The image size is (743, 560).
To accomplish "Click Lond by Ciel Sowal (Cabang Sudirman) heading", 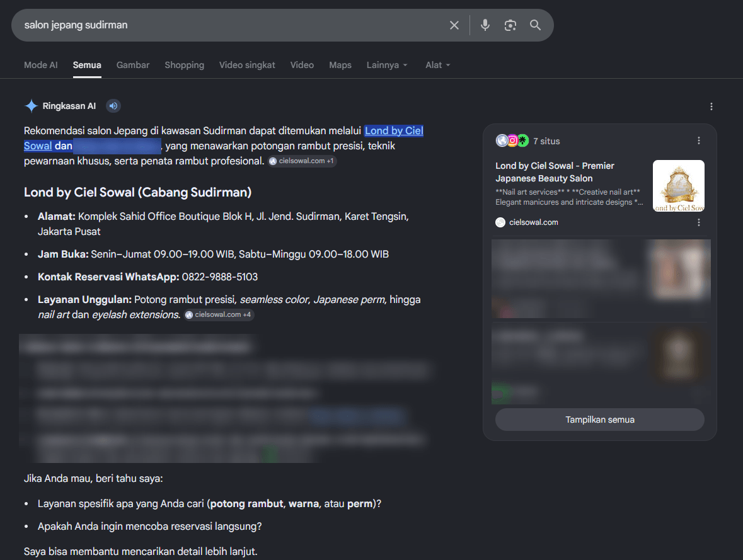I will tap(138, 192).
